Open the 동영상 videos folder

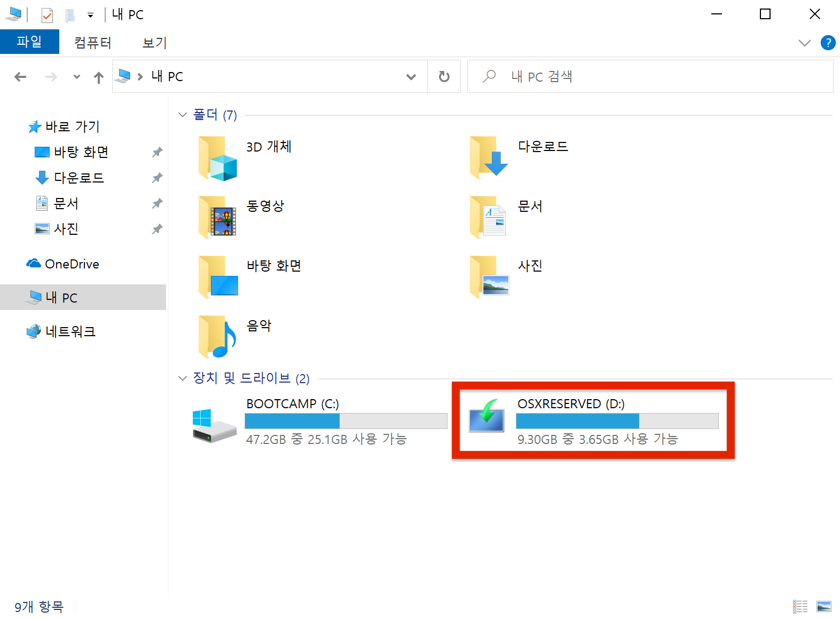click(217, 218)
